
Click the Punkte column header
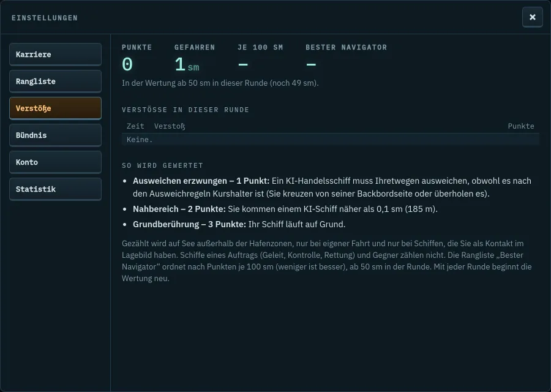pos(521,126)
